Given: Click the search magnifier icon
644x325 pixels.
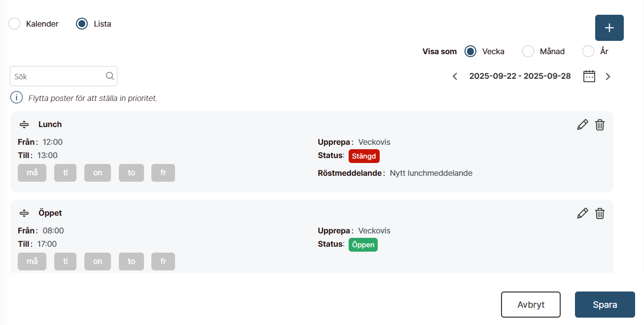Looking at the screenshot, I should [109, 76].
